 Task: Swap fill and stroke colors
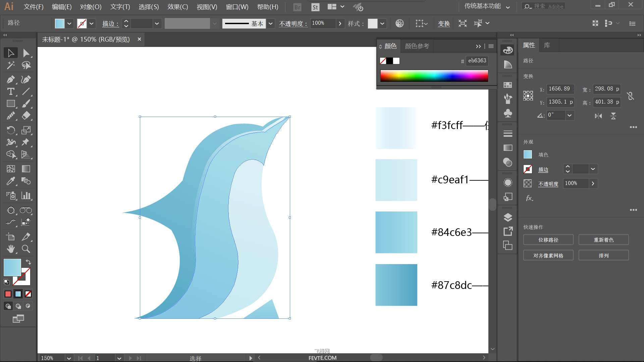tap(29, 262)
